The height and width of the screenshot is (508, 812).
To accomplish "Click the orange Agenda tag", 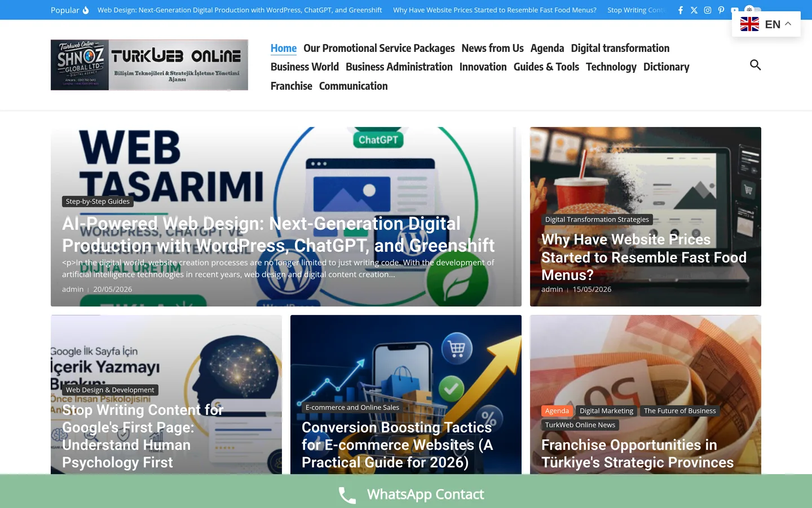I will pos(557,411).
